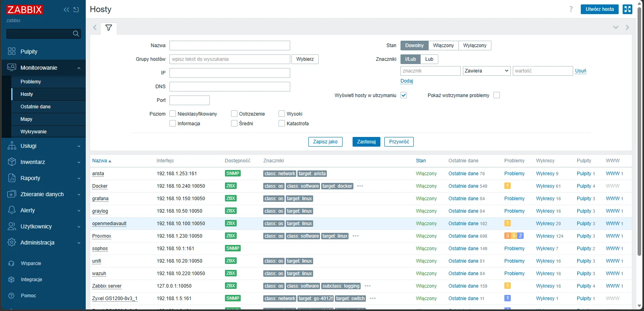Check Średni severity
The width and height of the screenshot is (644, 311).
tap(234, 123)
